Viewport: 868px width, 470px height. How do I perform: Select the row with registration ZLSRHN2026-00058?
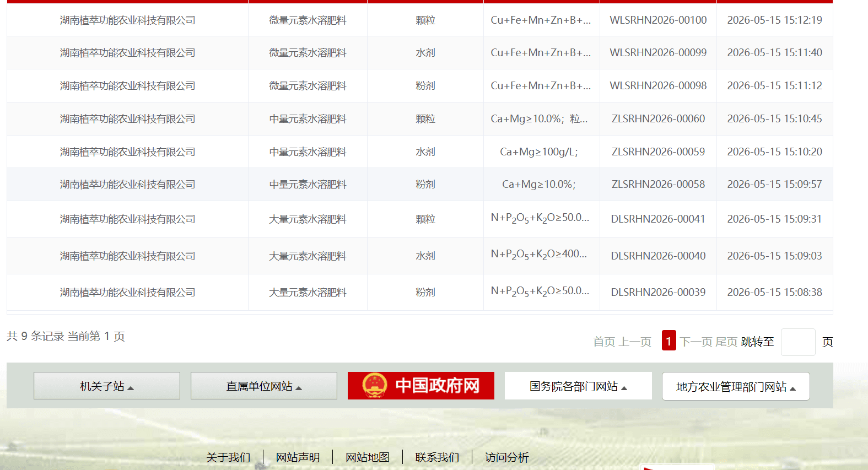[x=419, y=184]
